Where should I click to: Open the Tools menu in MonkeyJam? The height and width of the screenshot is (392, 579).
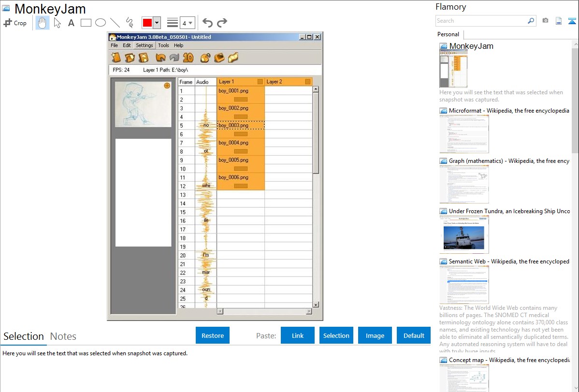pos(163,45)
